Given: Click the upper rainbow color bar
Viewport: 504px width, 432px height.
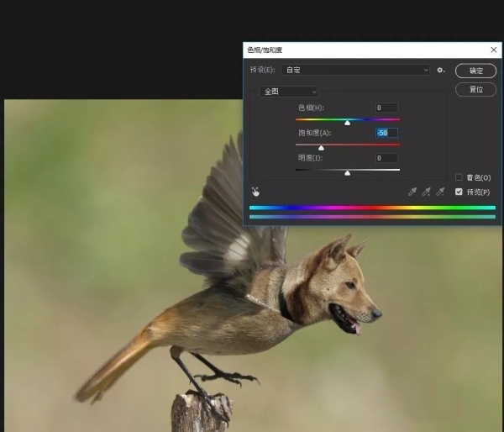Looking at the screenshot, I should [x=372, y=208].
